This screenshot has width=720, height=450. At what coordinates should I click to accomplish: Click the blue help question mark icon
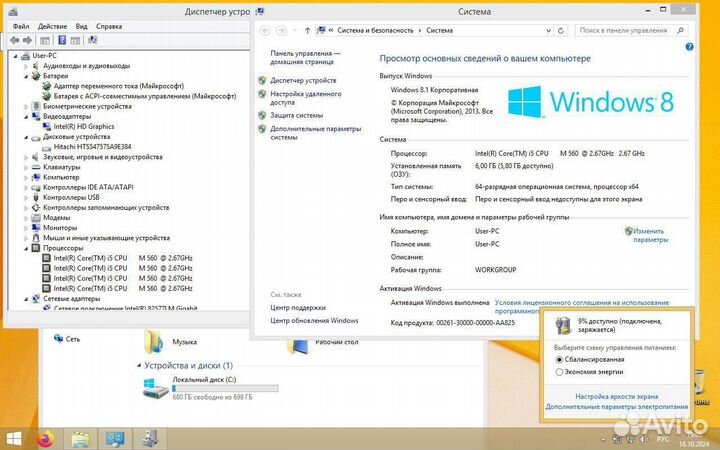689,47
